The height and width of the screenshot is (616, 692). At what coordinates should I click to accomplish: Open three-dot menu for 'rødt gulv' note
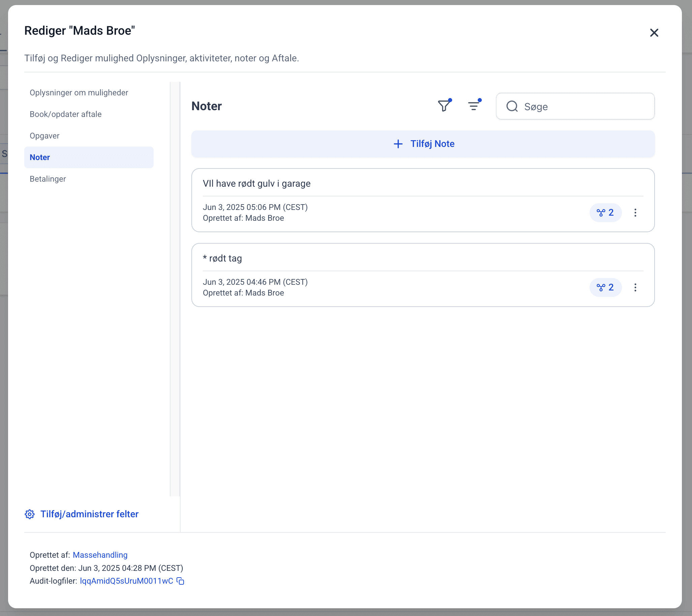(635, 213)
